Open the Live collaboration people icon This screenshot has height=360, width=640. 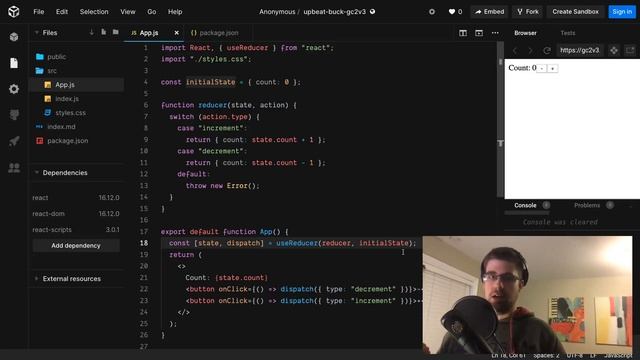pyautogui.click(x=14, y=168)
